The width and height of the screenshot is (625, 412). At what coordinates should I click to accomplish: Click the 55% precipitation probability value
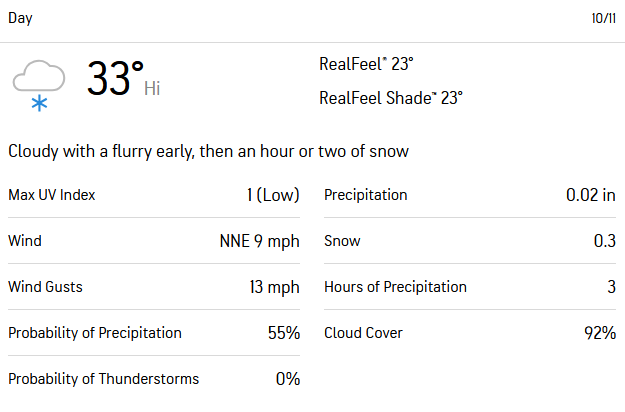[x=284, y=333]
